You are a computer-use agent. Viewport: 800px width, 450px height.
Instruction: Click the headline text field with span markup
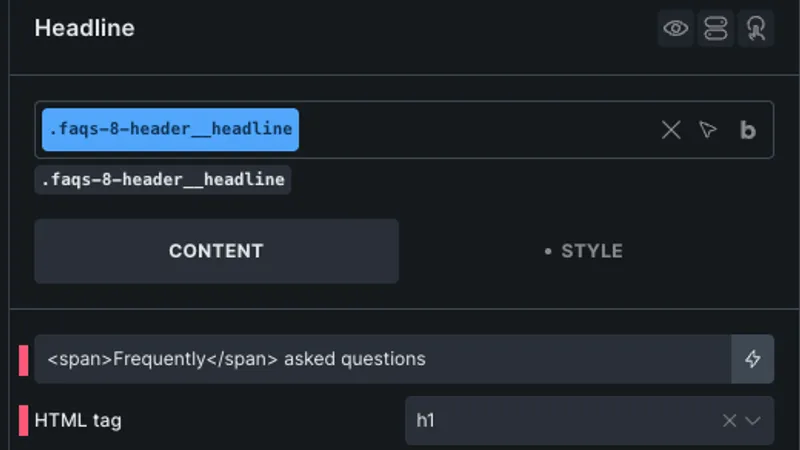tap(383, 359)
